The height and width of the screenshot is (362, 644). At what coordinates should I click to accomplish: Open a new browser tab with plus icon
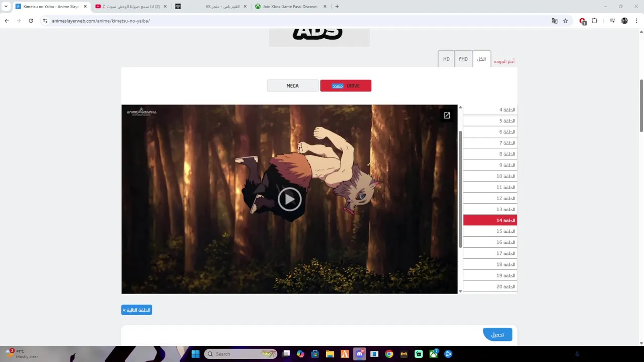click(337, 7)
